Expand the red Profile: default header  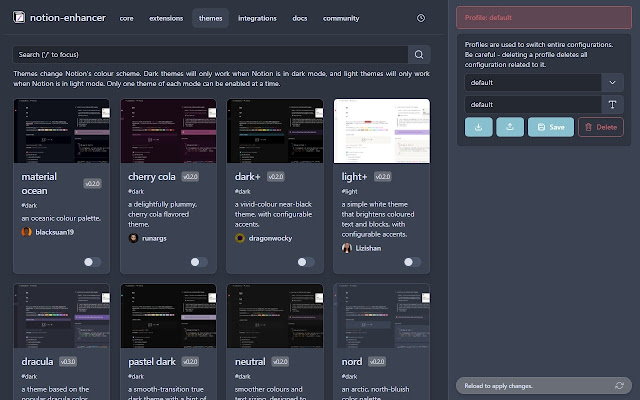tap(545, 17)
